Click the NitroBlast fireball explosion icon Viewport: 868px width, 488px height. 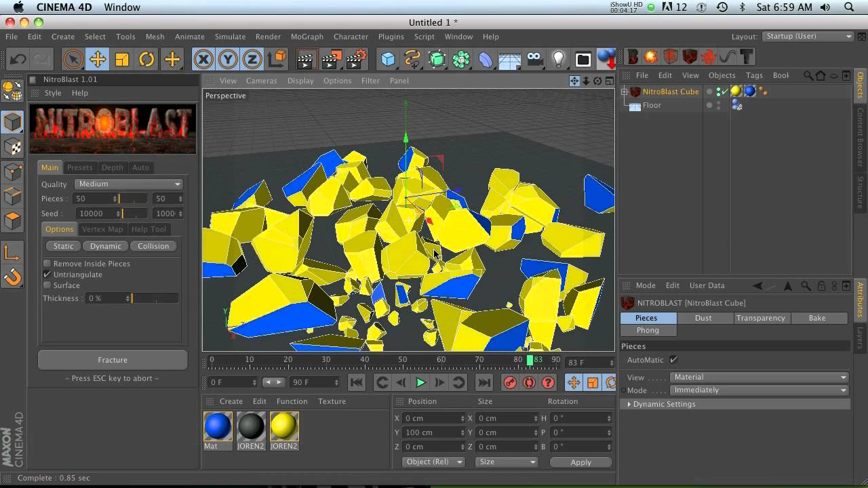pyautogui.click(x=651, y=57)
